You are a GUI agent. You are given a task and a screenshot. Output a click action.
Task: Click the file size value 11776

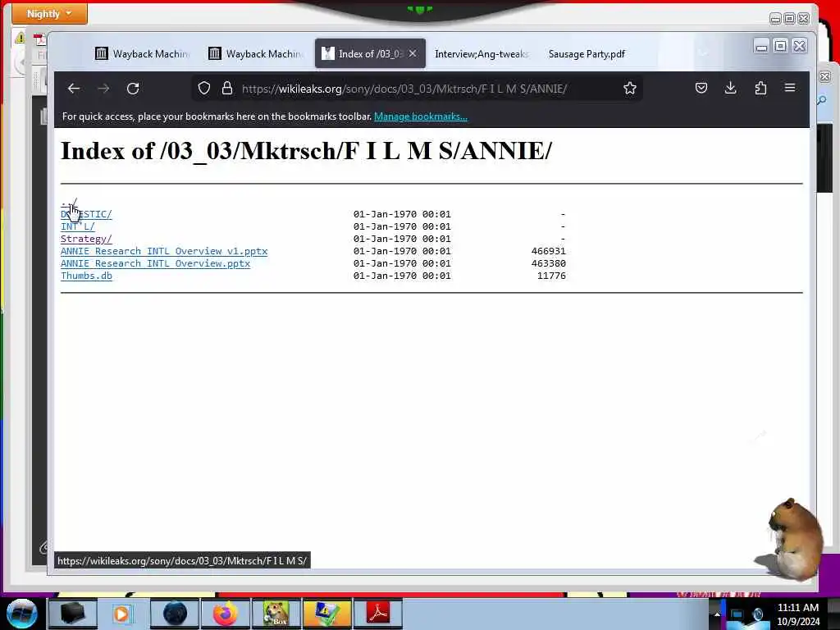[551, 276]
